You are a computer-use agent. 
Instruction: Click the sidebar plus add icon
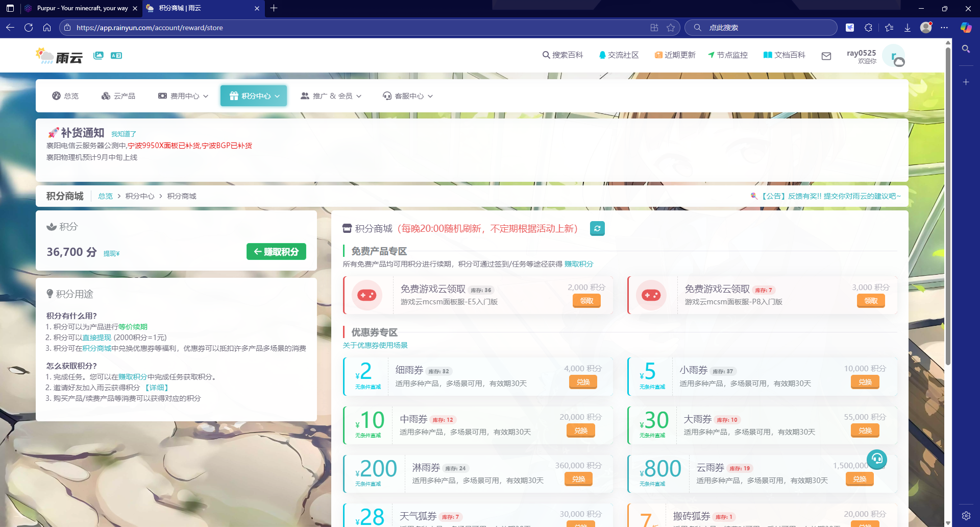click(x=966, y=82)
